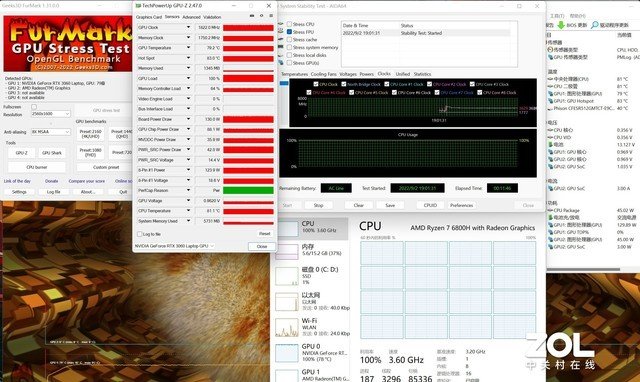Open GPU selector dropdown RTX 3060

175,246
